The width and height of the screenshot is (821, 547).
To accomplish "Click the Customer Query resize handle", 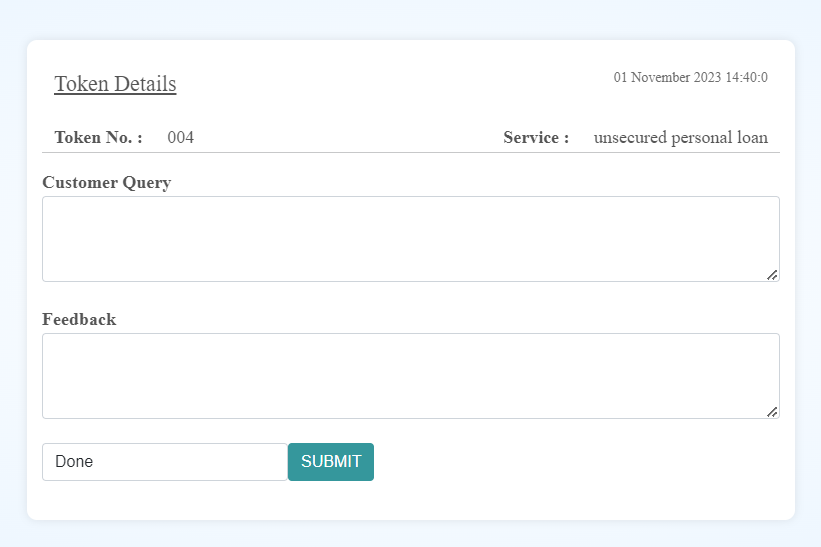I will 772,274.
